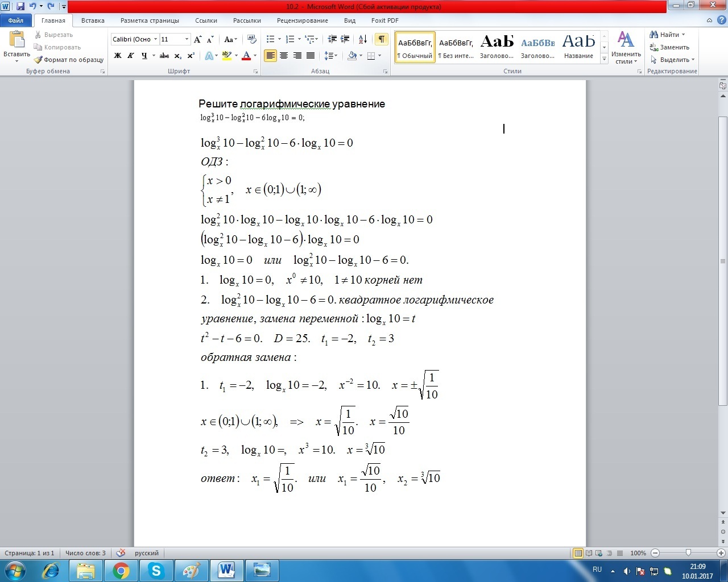Click the vertical document scrollbar
The height and width of the screenshot is (582, 728).
coord(723,261)
